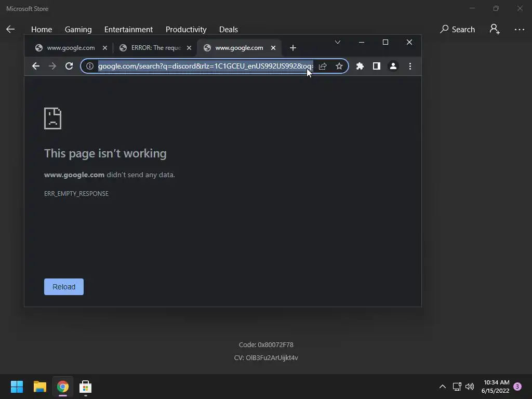Image resolution: width=532 pixels, height=399 pixels.
Task: Minimize the Chrome window
Action: [362, 42]
